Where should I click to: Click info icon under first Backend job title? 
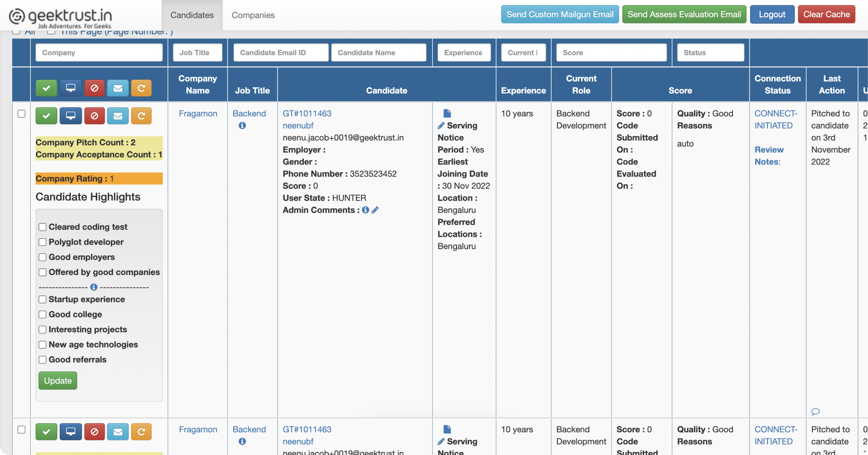pyautogui.click(x=242, y=126)
